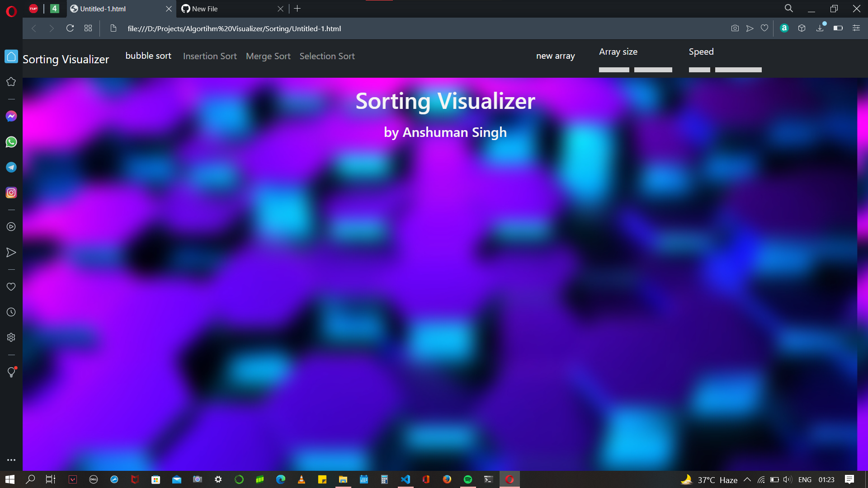Viewport: 868px width, 488px height.
Task: Open Visual Studio Code from the taskbar
Action: tap(406, 479)
